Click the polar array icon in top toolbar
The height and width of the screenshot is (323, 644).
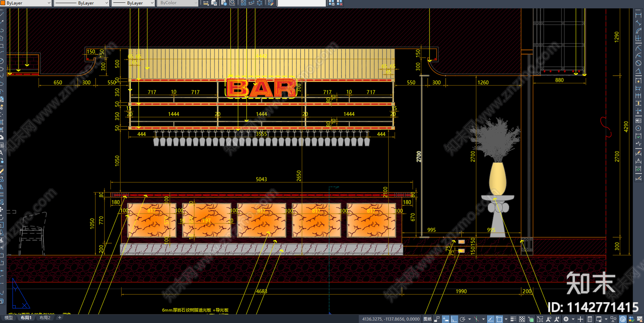[x=260, y=3]
